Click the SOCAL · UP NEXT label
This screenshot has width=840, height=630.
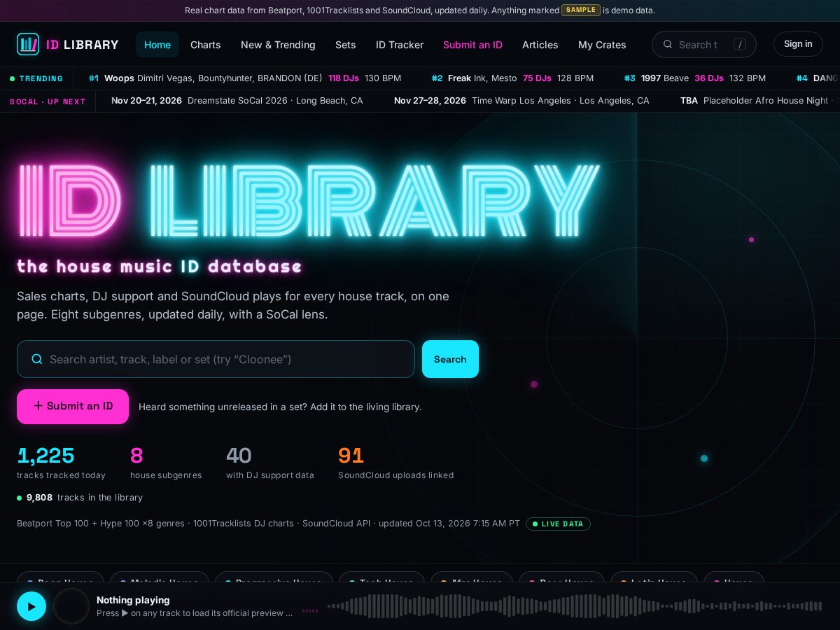click(48, 101)
